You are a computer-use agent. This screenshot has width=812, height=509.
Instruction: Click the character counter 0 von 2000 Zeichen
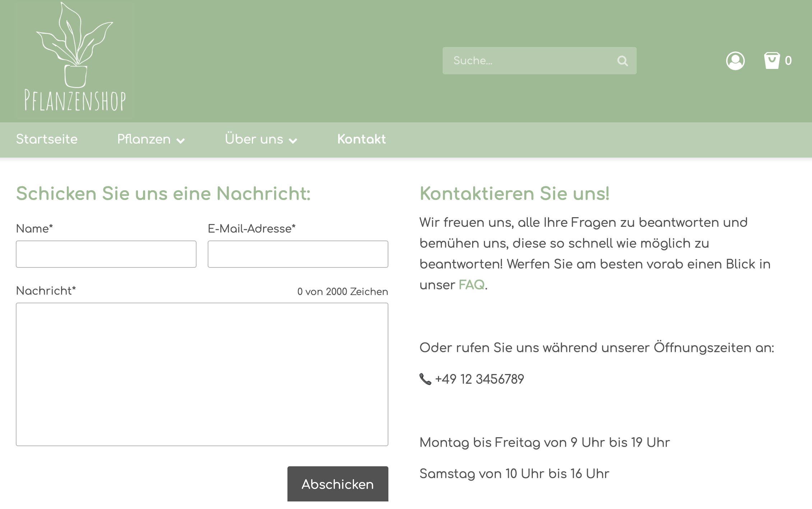pyautogui.click(x=342, y=291)
